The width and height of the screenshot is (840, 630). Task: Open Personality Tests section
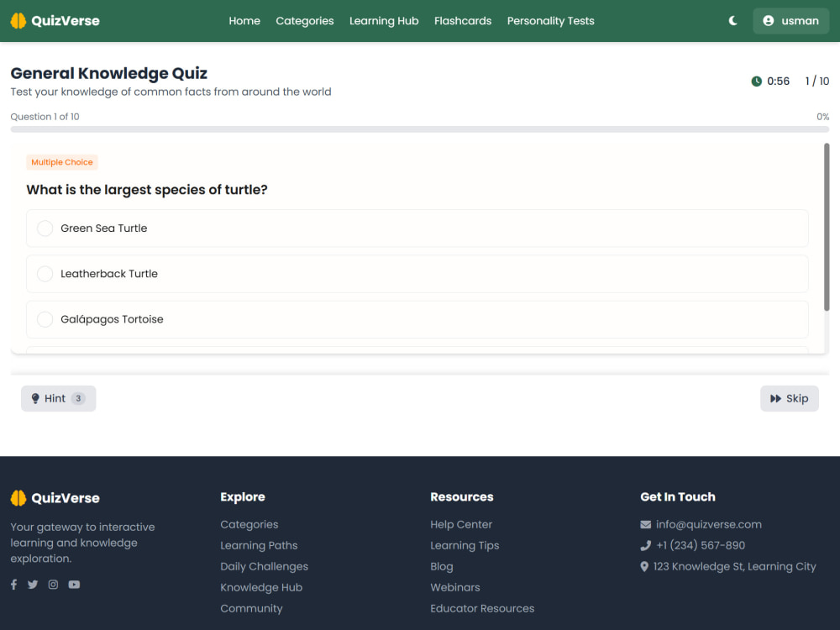point(551,21)
